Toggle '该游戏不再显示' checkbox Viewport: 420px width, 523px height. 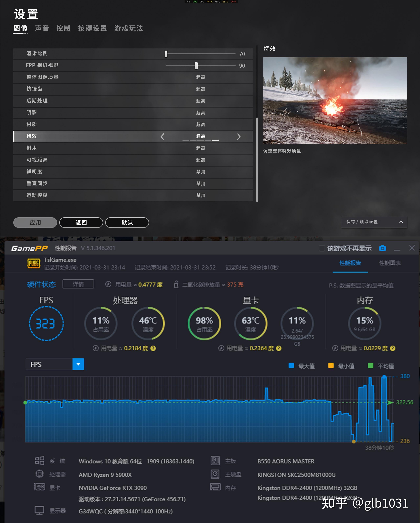(322, 248)
